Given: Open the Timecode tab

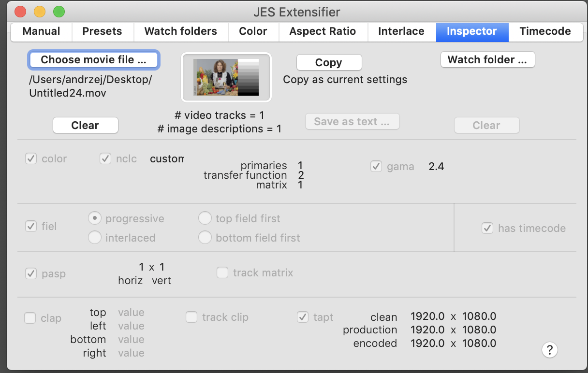Looking at the screenshot, I should pos(545,31).
